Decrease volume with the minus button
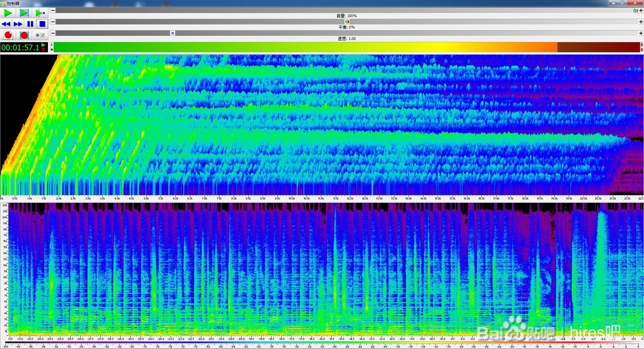The width and height of the screenshot is (644, 349). tap(53, 10)
